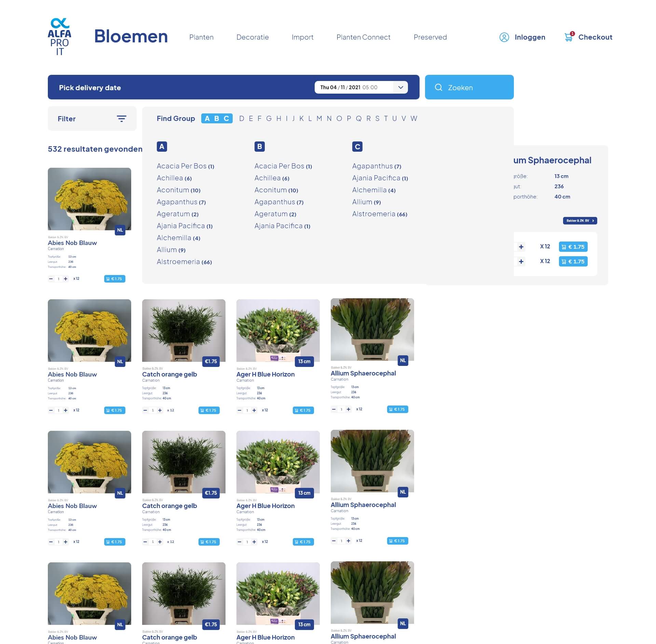Increase quantity with lower plus in detail panel
Image resolution: width=656 pixels, height=644 pixels.
pyautogui.click(x=521, y=261)
